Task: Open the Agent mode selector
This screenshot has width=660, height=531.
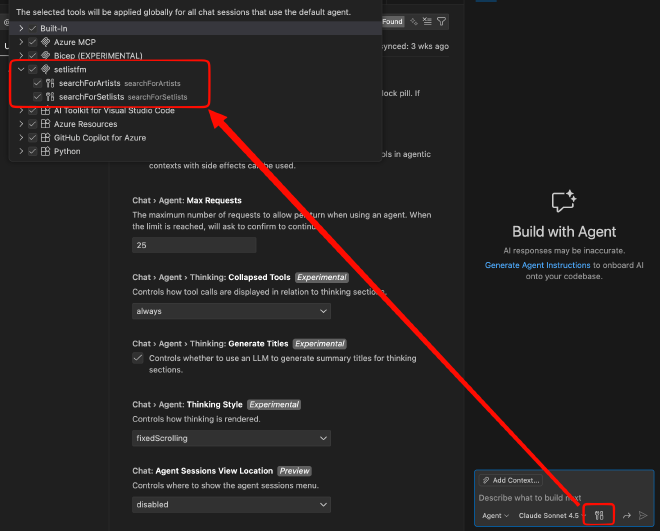Action: (x=495, y=515)
